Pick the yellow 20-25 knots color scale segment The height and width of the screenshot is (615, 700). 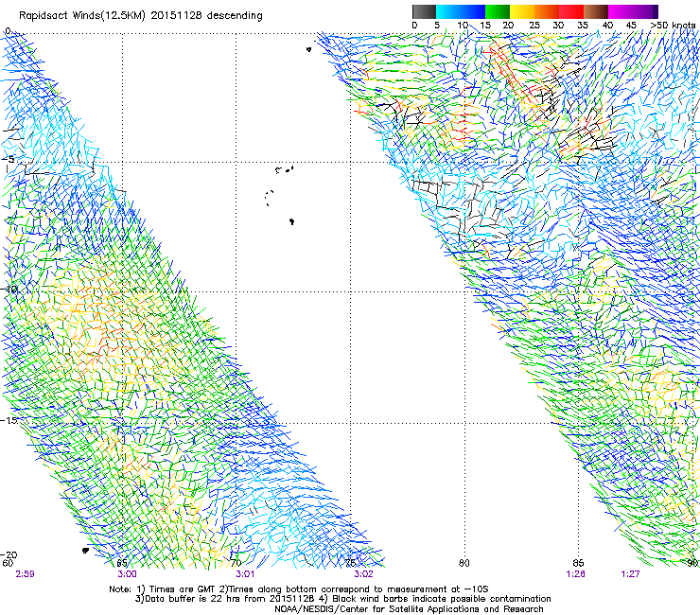pos(522,11)
